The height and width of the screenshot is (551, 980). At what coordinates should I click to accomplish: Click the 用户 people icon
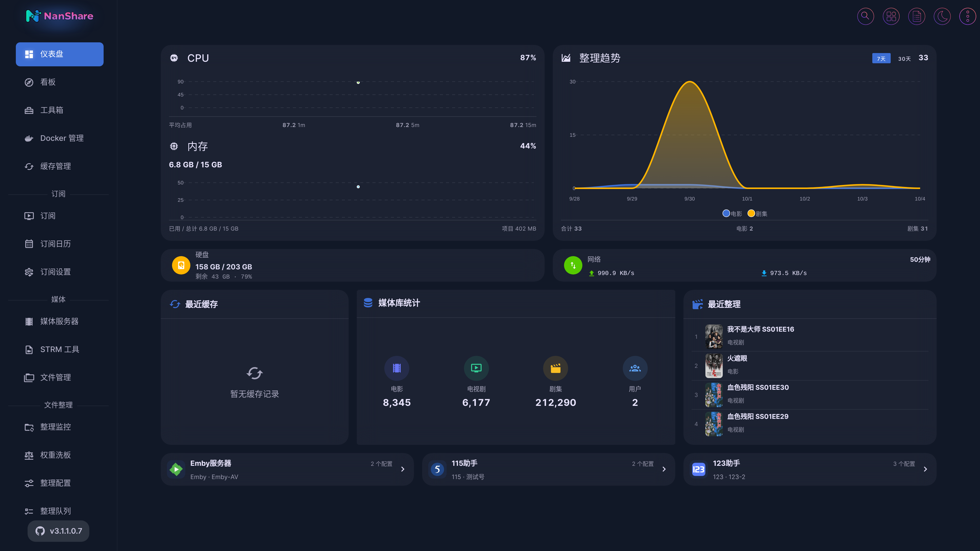point(635,368)
